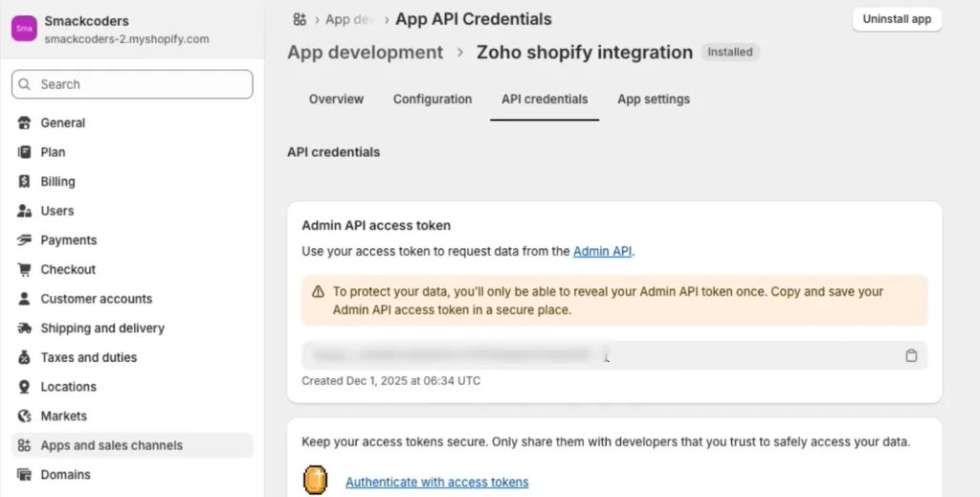Click the General settings store icon
This screenshot has width=980, height=497.
24,123
